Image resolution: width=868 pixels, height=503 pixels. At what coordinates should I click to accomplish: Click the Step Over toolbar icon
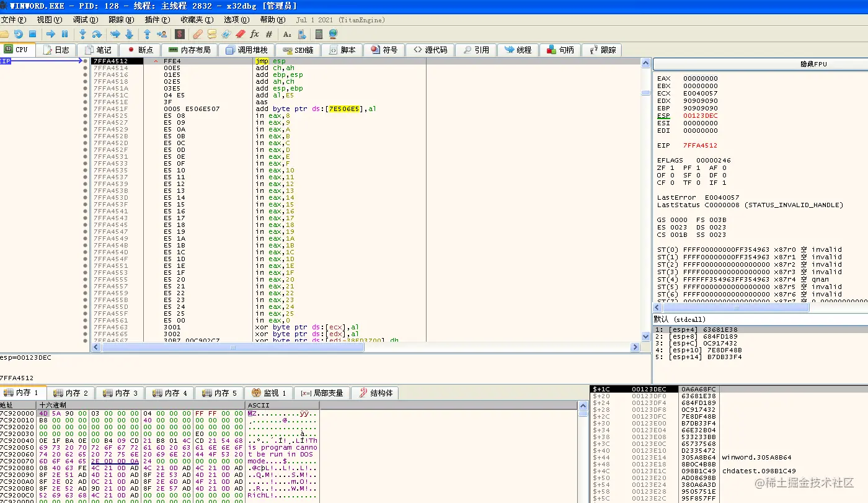(97, 34)
